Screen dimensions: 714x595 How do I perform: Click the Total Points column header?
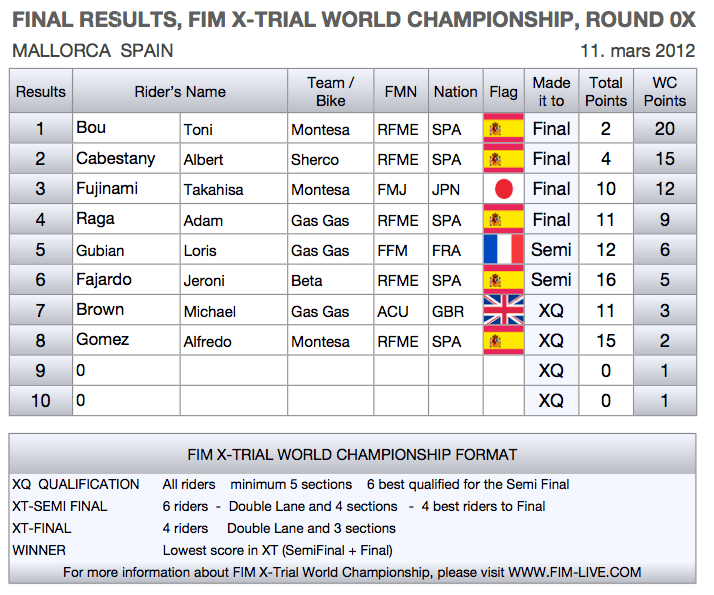click(x=606, y=91)
